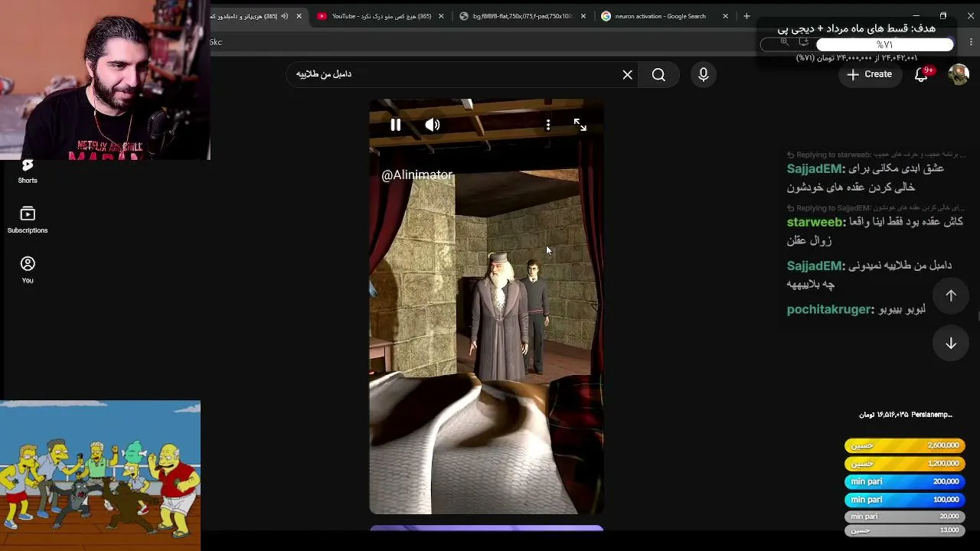
Task: Mute the Shorts video volume
Action: (433, 125)
